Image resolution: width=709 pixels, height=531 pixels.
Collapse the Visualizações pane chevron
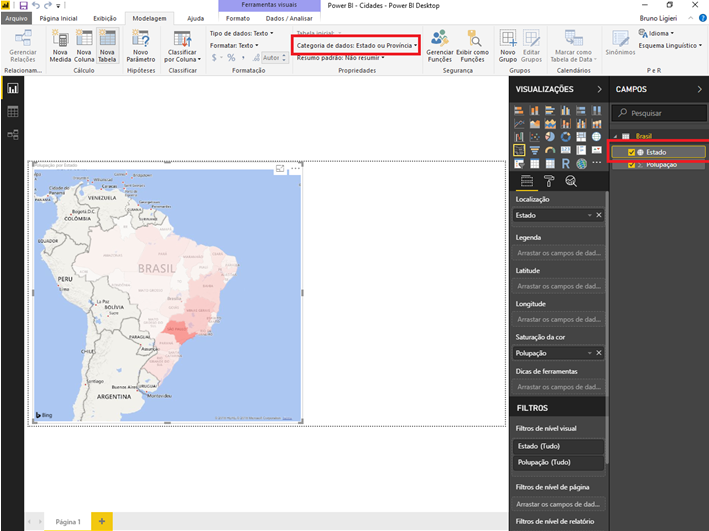(600, 90)
